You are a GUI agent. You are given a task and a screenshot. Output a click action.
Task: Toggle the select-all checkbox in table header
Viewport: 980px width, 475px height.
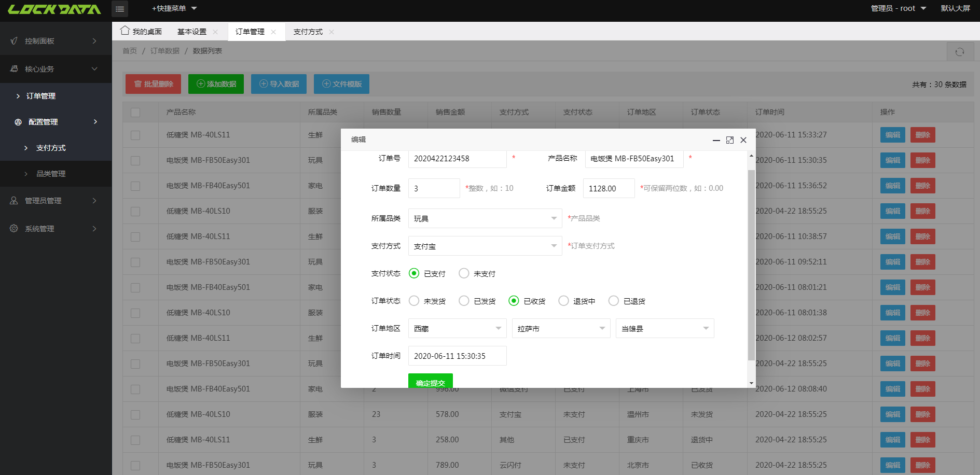coord(135,112)
